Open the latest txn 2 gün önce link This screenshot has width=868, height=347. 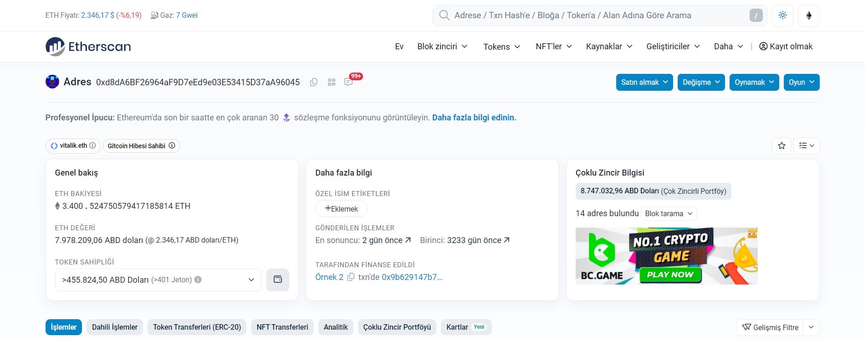pos(387,240)
